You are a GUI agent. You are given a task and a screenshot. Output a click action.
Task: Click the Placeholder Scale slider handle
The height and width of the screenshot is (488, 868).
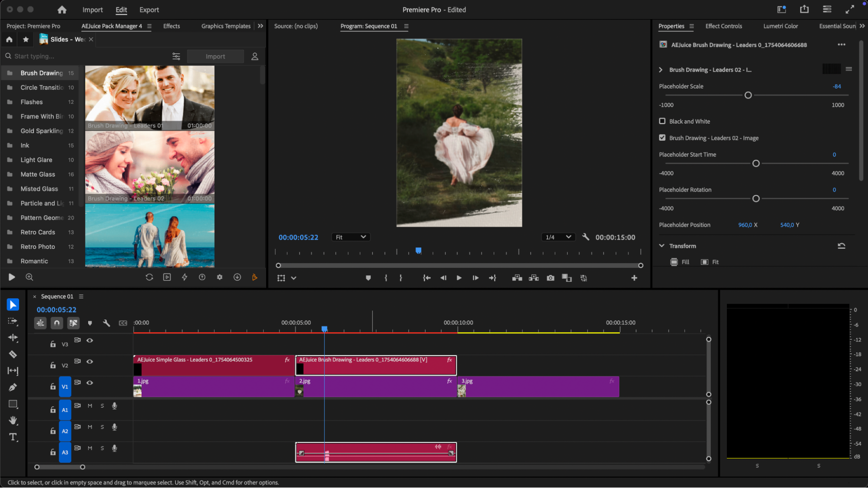[x=748, y=95]
